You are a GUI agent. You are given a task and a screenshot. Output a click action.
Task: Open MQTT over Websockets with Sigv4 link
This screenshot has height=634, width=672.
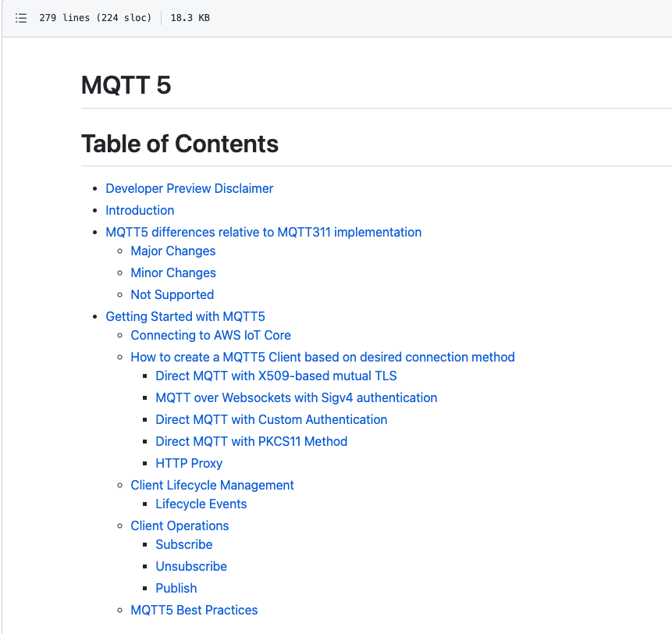[x=296, y=397]
